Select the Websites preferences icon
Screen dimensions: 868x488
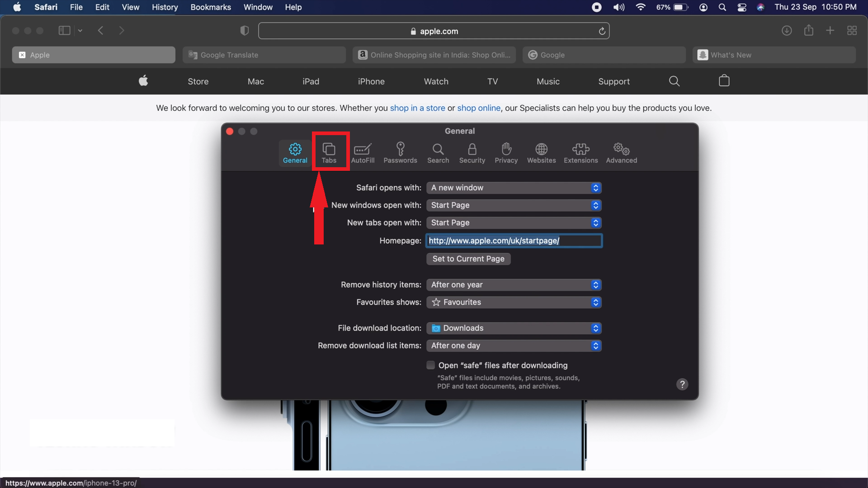point(541,153)
